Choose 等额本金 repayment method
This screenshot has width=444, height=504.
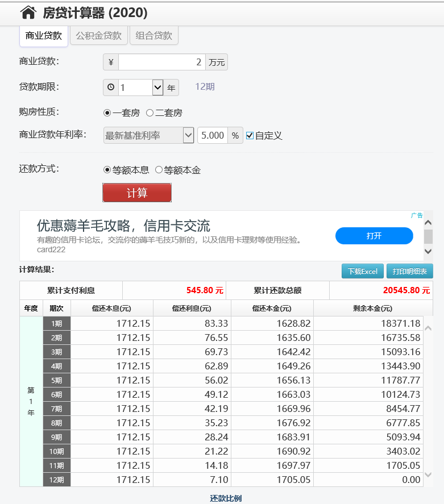point(159,170)
